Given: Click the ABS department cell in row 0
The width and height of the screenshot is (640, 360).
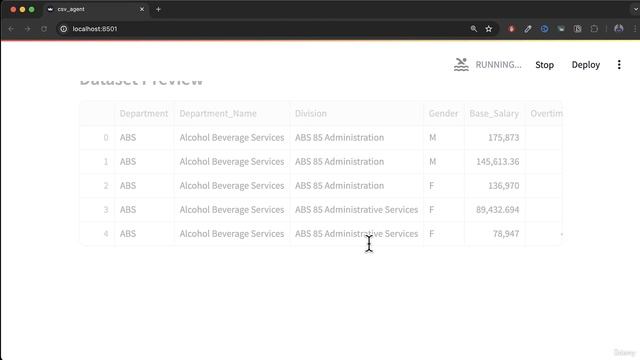Looking at the screenshot, I should [x=144, y=138].
